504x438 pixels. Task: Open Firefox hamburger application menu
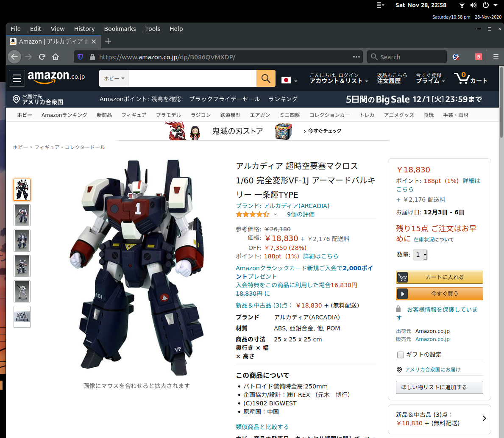point(496,57)
